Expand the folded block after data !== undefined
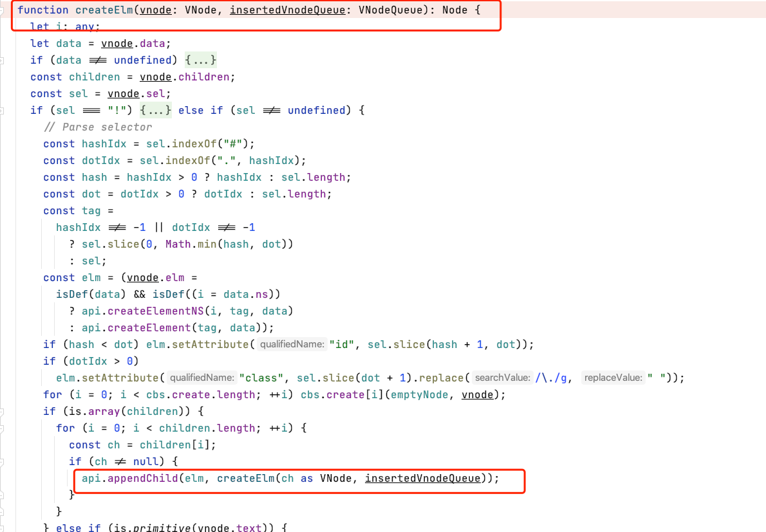This screenshot has width=766, height=532. pos(201,60)
